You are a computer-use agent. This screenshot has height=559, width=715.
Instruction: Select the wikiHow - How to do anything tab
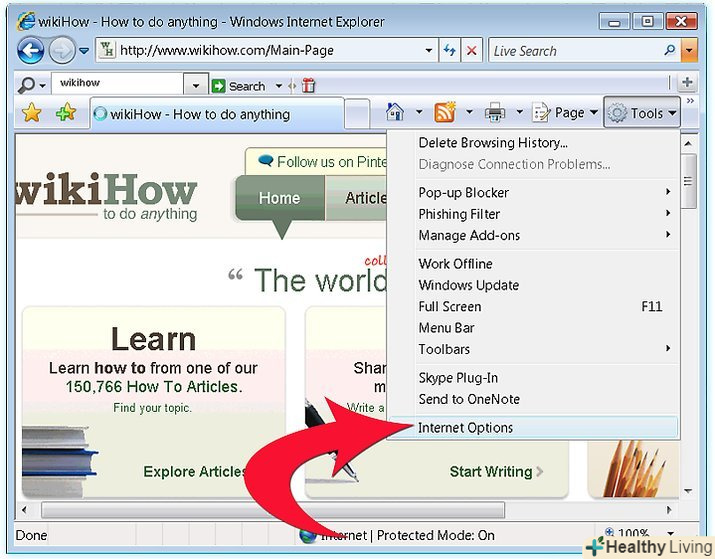click(217, 114)
